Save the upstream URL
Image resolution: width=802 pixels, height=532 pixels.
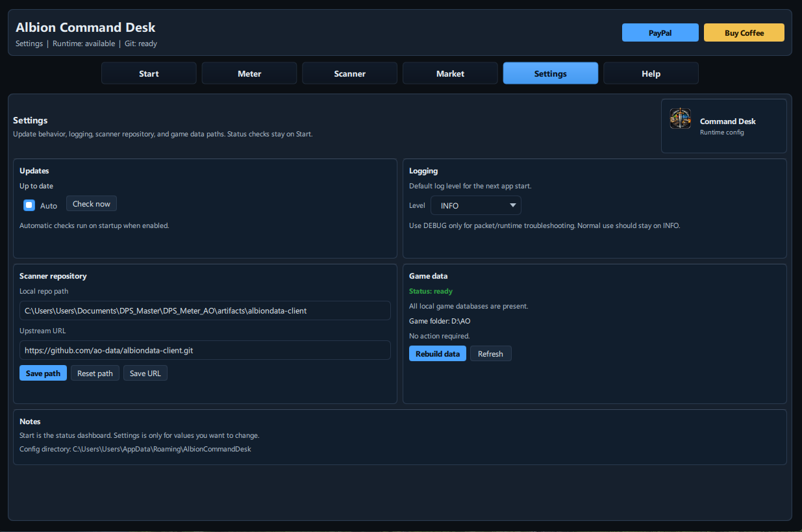pyautogui.click(x=145, y=373)
